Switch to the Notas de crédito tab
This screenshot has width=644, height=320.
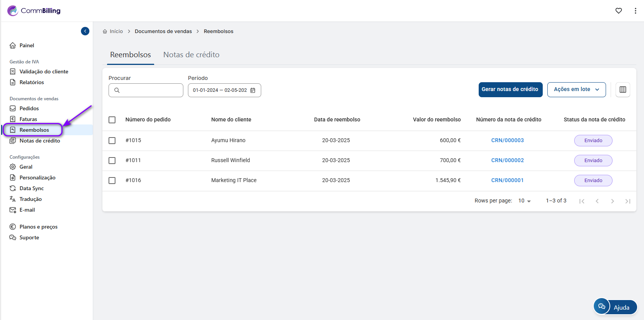(191, 55)
